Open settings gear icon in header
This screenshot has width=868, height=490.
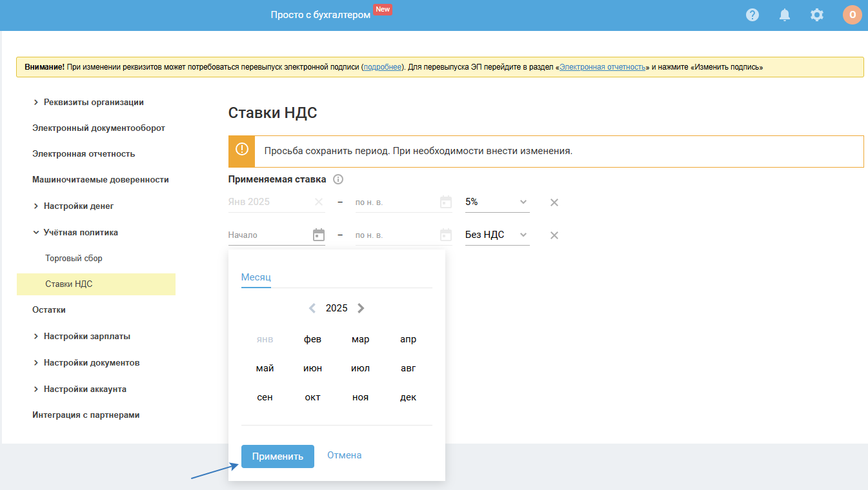coord(817,15)
